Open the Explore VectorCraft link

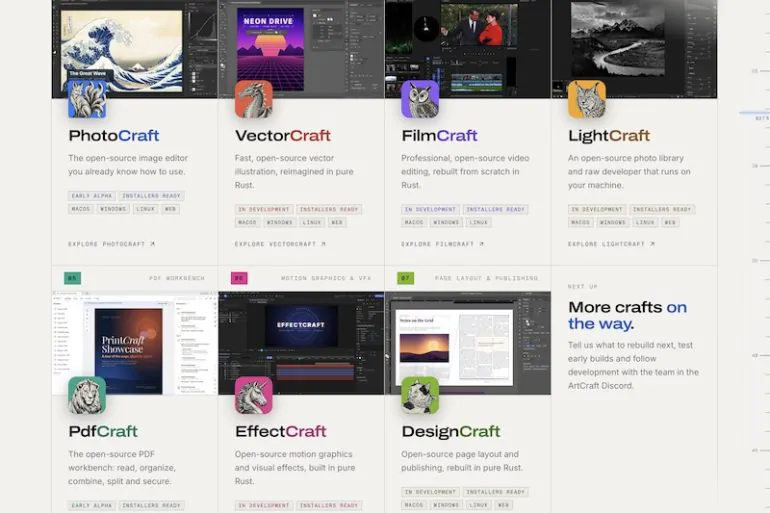point(280,244)
